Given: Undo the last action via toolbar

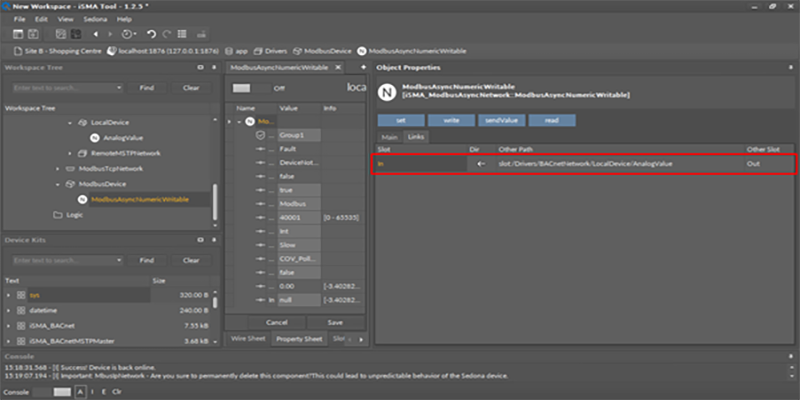Looking at the screenshot, I should (152, 34).
